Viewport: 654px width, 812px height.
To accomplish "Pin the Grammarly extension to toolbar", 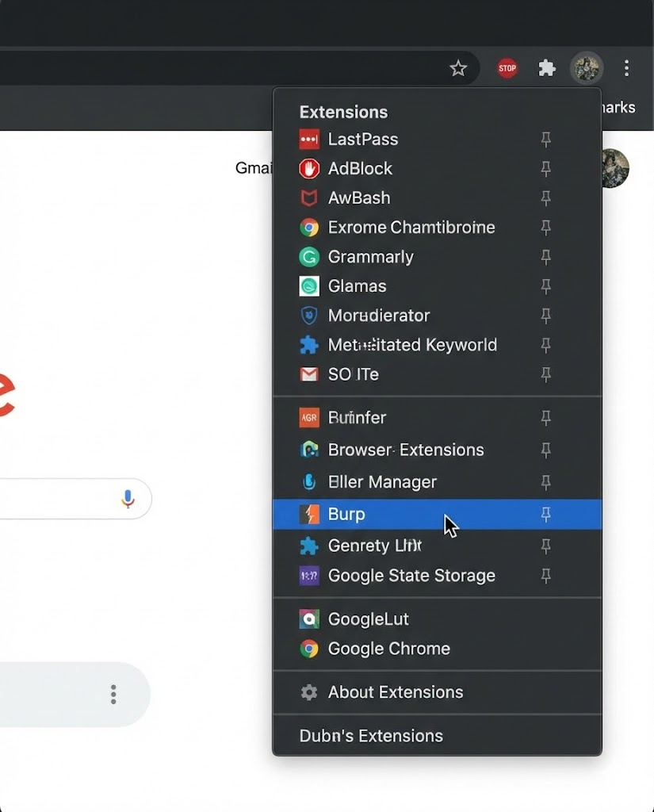I will click(545, 257).
